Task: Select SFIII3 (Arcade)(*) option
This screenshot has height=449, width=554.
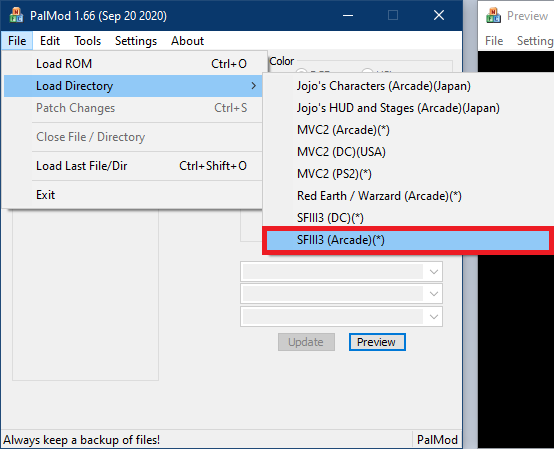Action: pyautogui.click(x=408, y=240)
